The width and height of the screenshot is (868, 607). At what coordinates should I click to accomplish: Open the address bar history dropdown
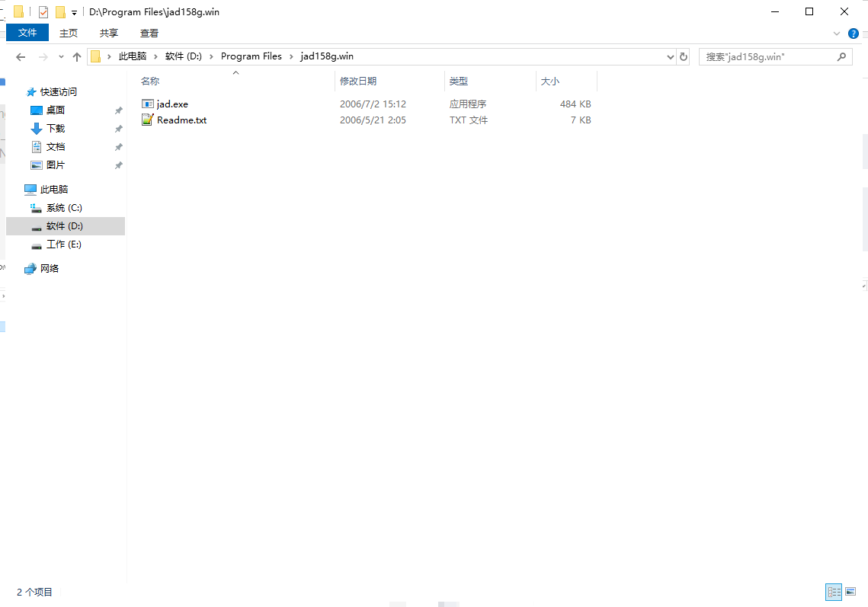point(670,56)
